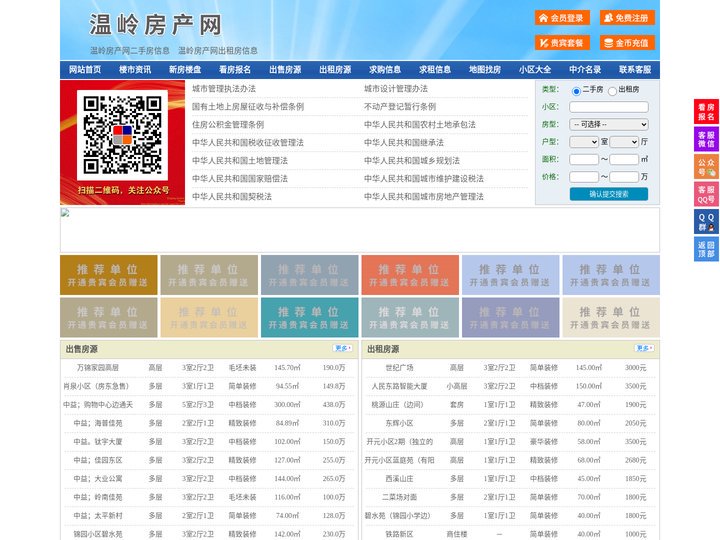Screen dimensions: 720x540
Task: Open the 厅 count dropdown
Action: [624, 142]
